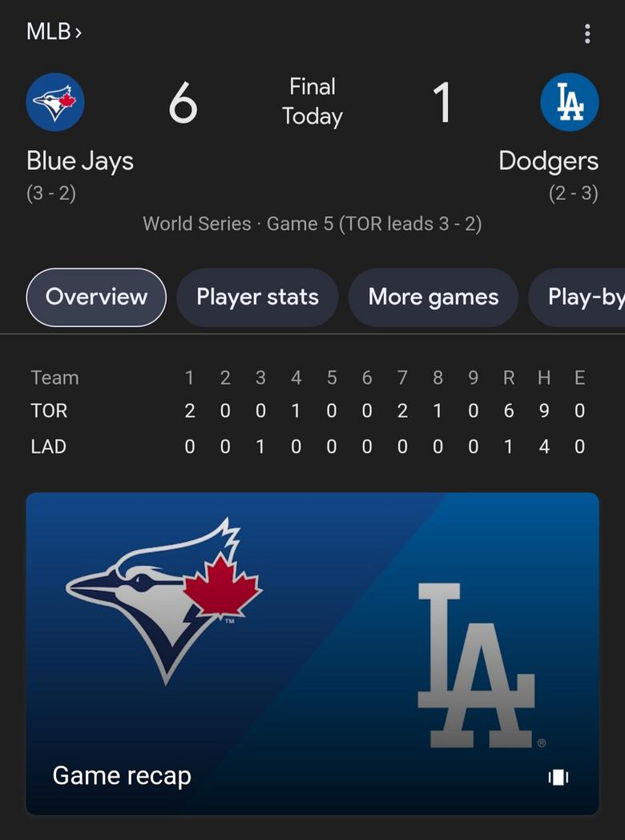Screen dimensions: 625x840
Task: Tap the stories icon on Game recap
Action: pos(558,777)
